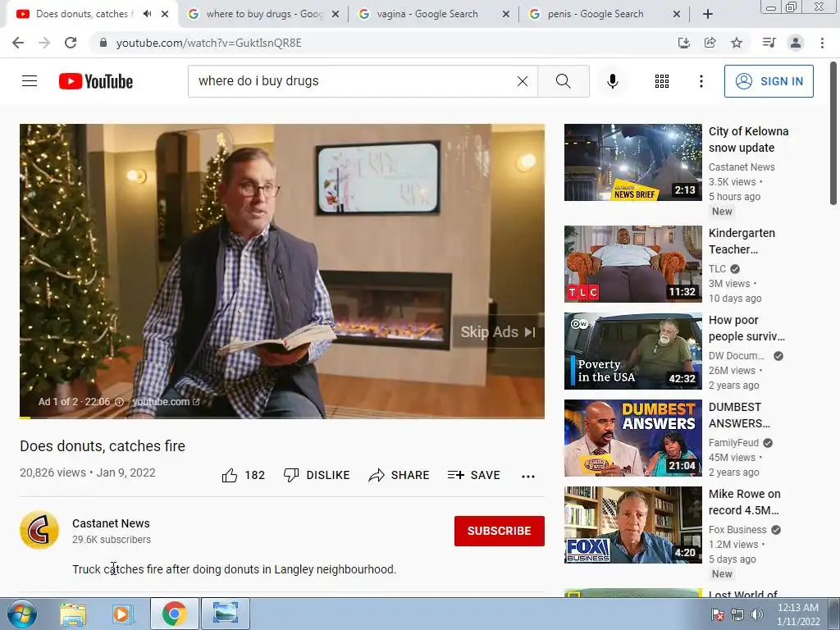Click the DISLIKE thumbs-down button
Screen dimensions: 840x630
tap(317, 475)
